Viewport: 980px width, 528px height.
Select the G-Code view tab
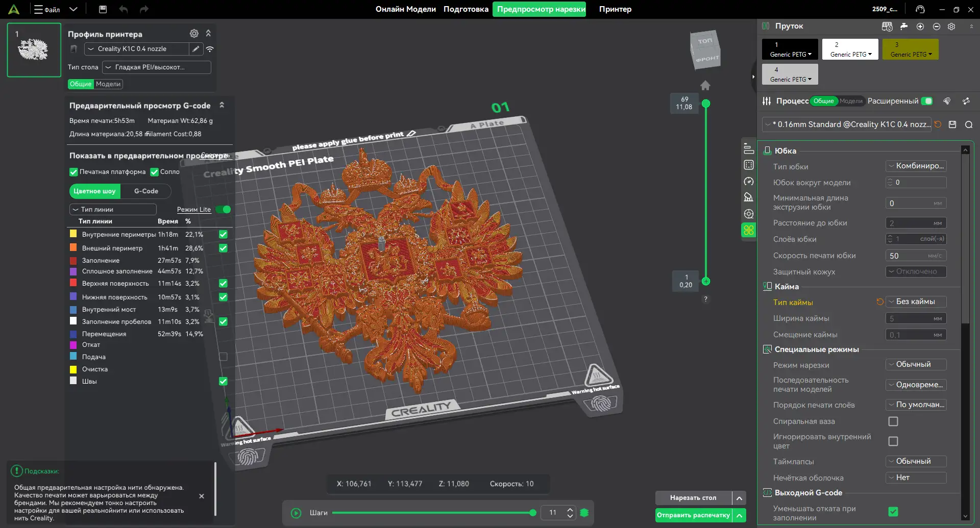tap(146, 191)
